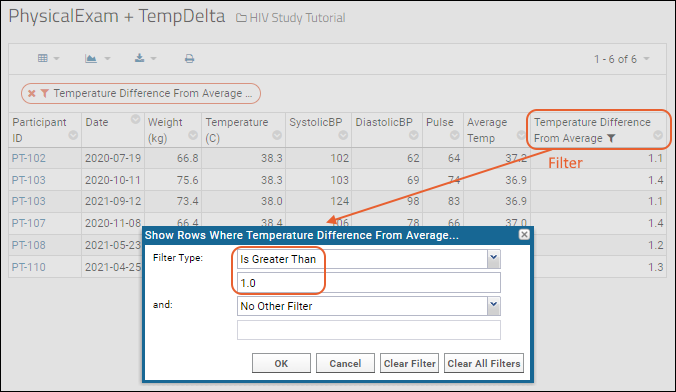
Task: Expand the No Other Filter dropdown
Action: pos(494,306)
